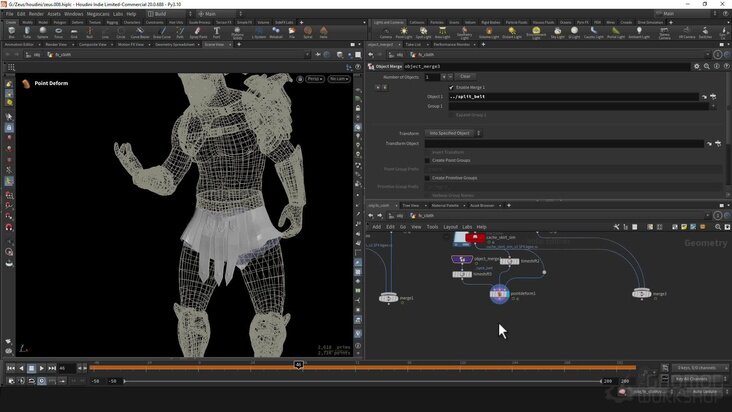Click the Camera shelf tool
This screenshot has width=732, height=412.
pos(386,32)
